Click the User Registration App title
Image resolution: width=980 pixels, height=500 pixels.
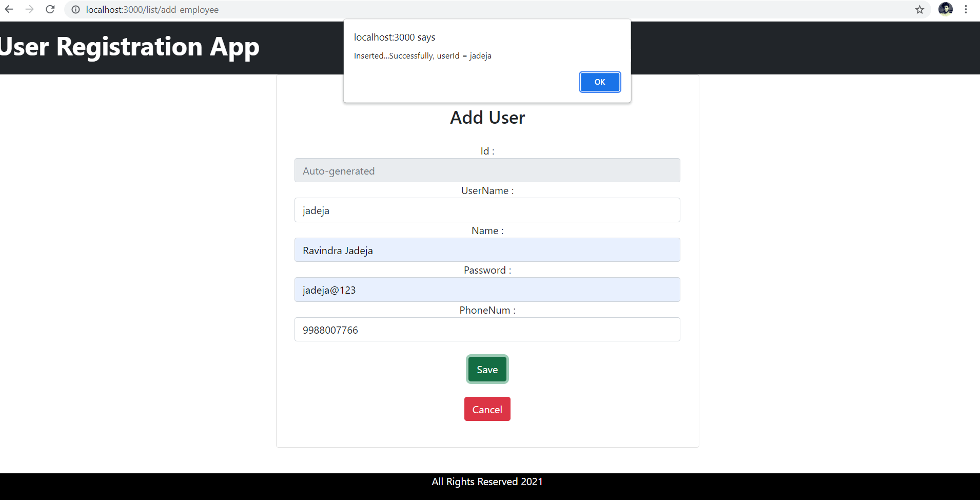point(129,47)
